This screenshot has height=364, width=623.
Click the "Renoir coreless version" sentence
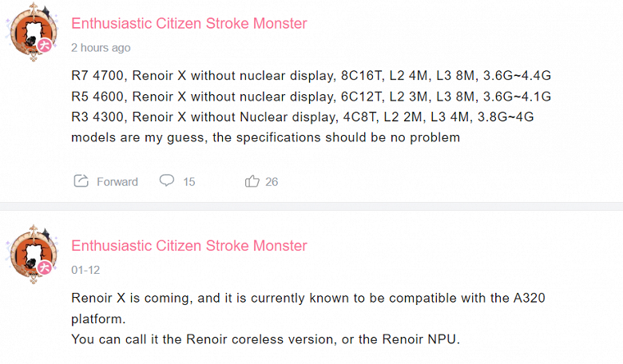tap(266, 339)
